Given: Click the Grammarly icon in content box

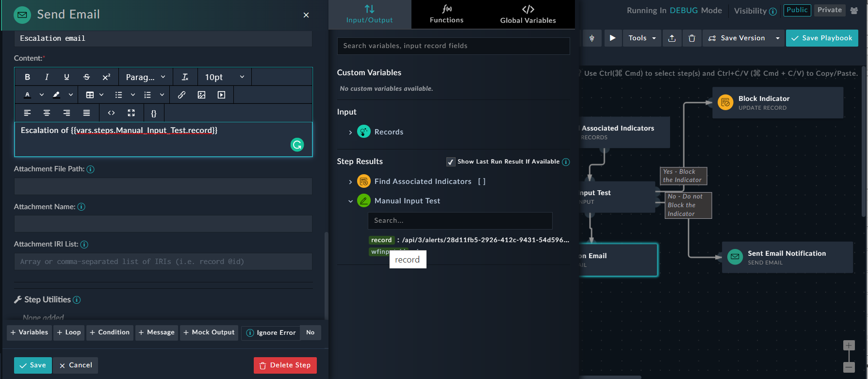Looking at the screenshot, I should click(297, 145).
